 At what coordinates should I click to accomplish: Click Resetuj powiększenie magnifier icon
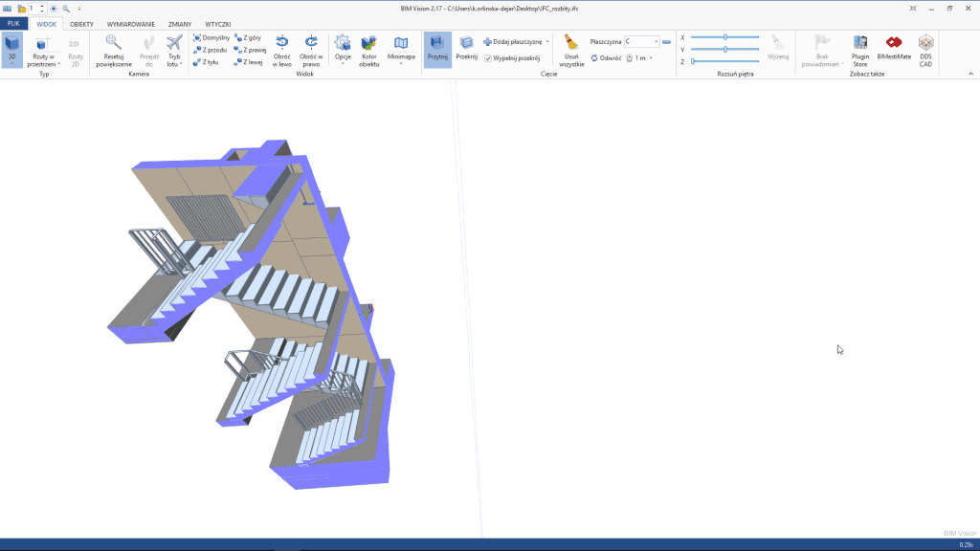[x=113, y=43]
